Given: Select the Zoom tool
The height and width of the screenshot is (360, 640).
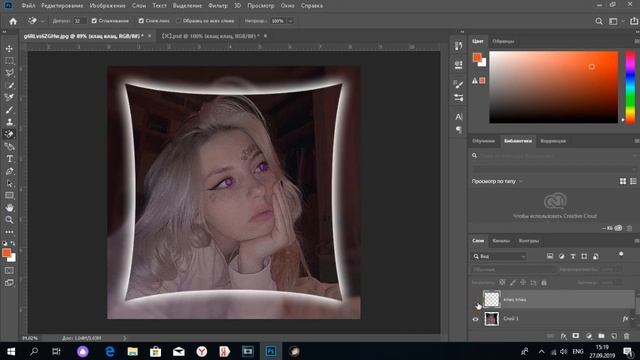Looking at the screenshot, I should (x=9, y=220).
